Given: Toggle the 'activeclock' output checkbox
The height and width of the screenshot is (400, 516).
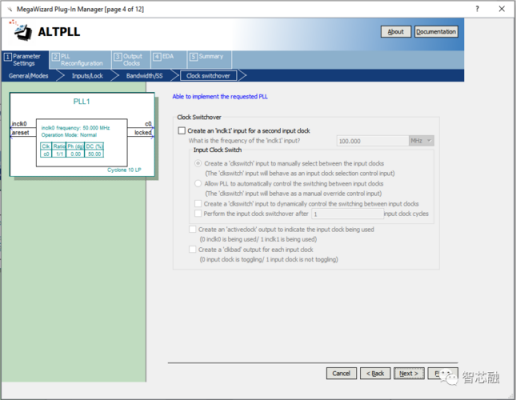Looking at the screenshot, I should 193,229.
